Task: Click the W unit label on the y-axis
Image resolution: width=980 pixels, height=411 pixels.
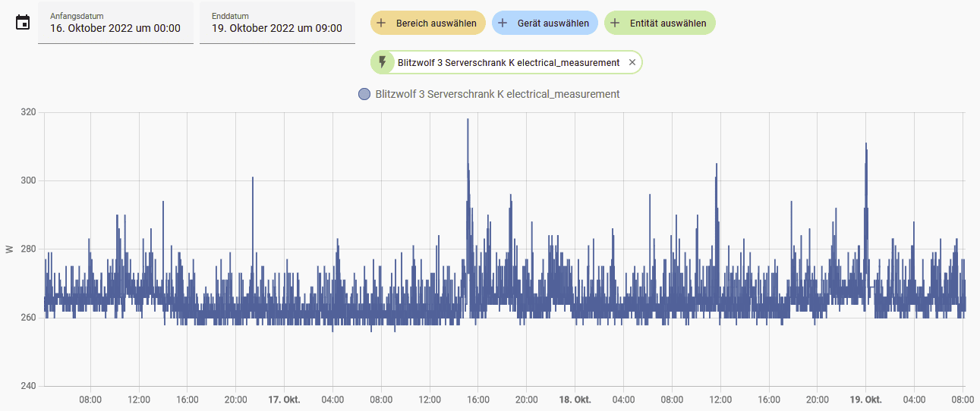Action: click(x=8, y=249)
